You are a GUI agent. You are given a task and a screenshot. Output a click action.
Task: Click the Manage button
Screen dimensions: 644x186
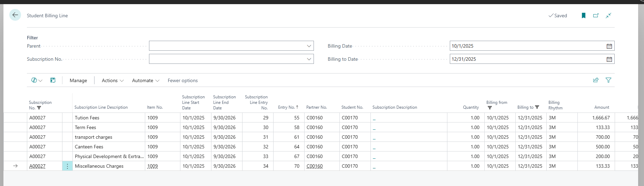pyautogui.click(x=78, y=80)
